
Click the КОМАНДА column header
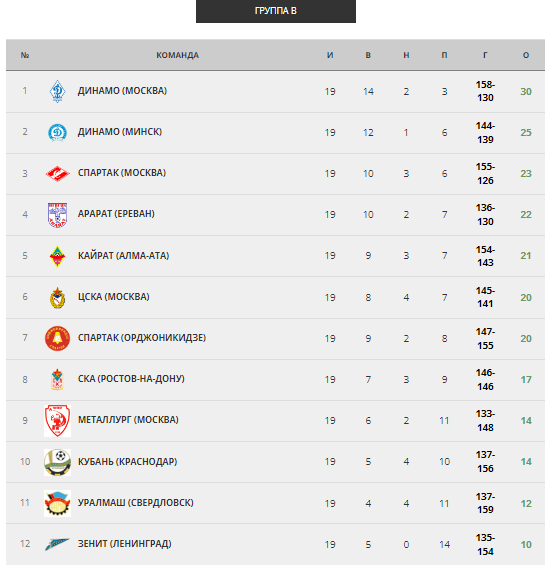tap(177, 55)
